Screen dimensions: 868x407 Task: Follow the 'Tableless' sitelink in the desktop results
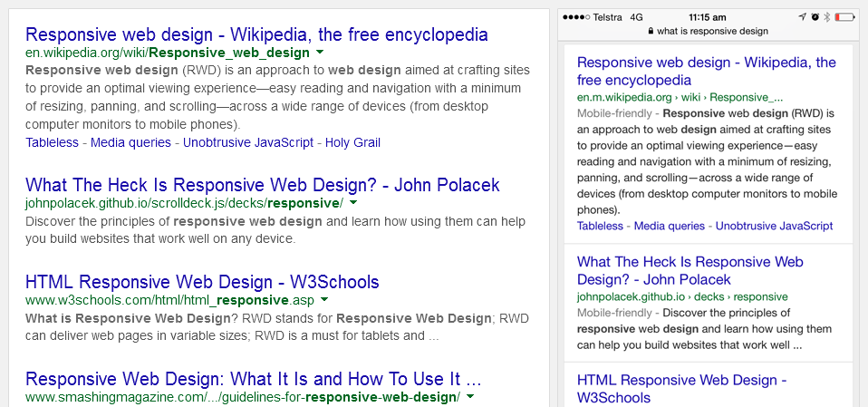click(52, 143)
